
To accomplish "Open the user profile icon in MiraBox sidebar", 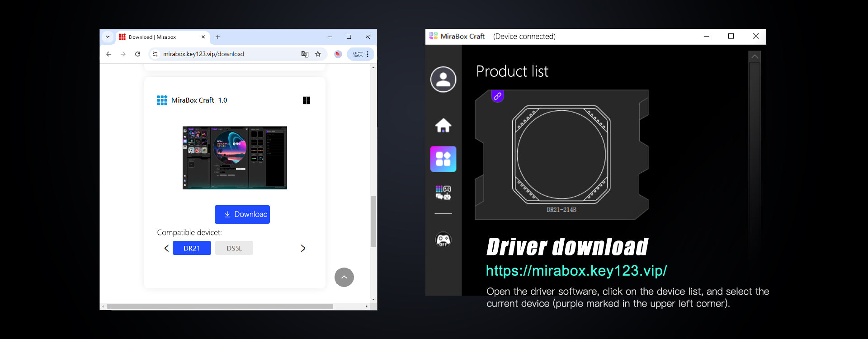I will [443, 80].
